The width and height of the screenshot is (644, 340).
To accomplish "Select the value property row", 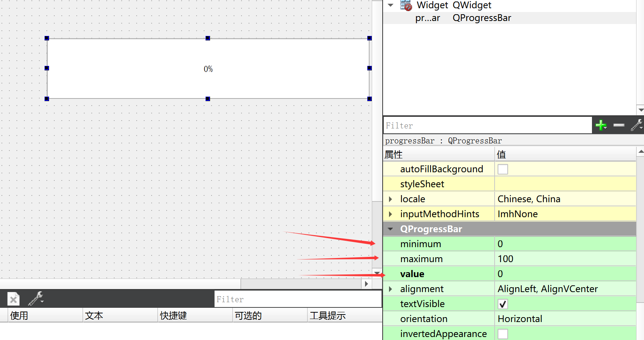I will 509,274.
